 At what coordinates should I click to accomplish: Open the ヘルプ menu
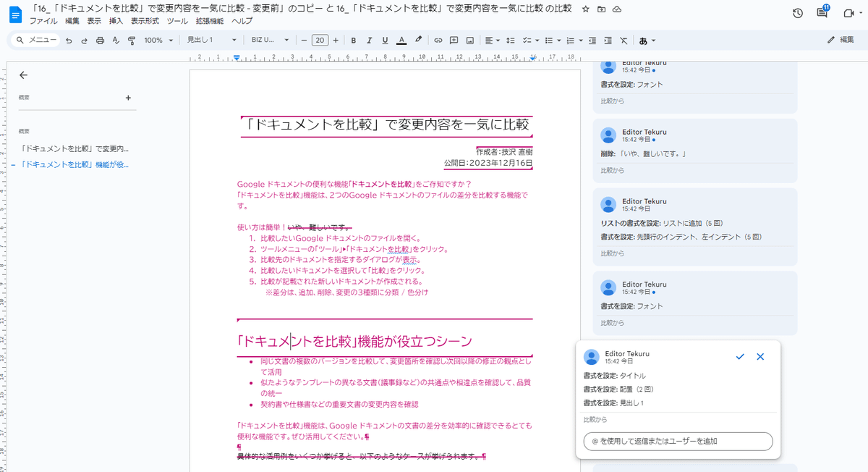point(242,21)
